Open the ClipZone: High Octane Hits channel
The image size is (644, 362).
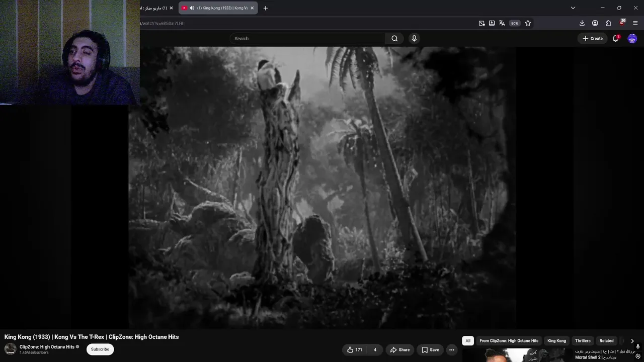click(x=47, y=347)
